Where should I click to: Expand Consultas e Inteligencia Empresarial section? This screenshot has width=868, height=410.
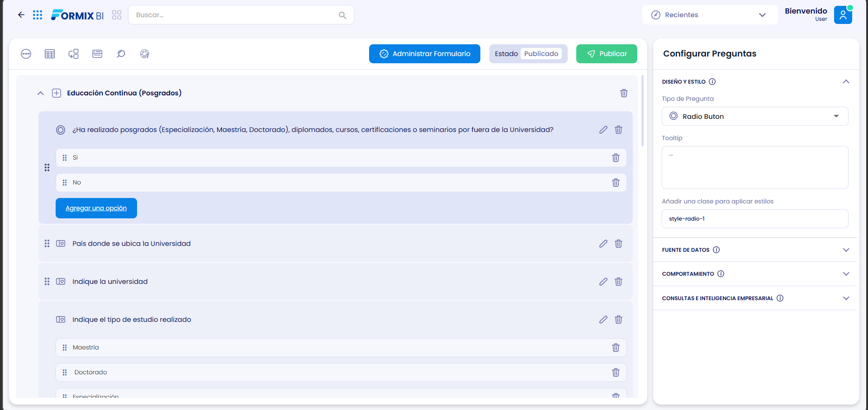tap(846, 298)
